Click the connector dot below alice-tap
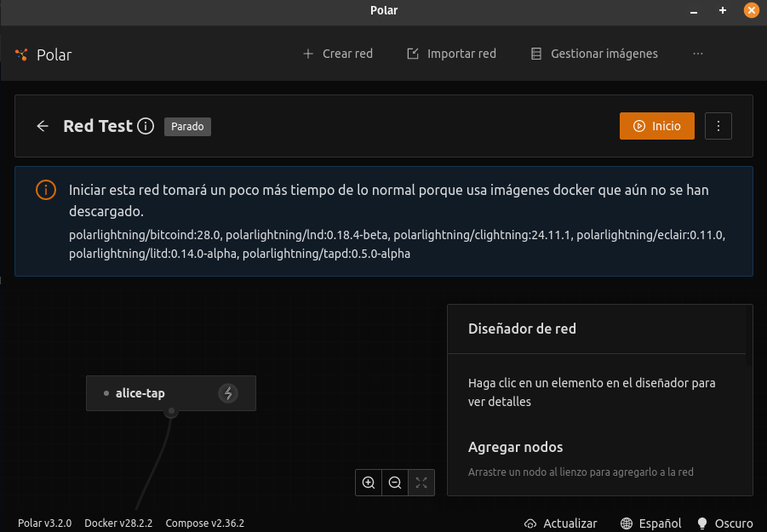 (x=171, y=412)
